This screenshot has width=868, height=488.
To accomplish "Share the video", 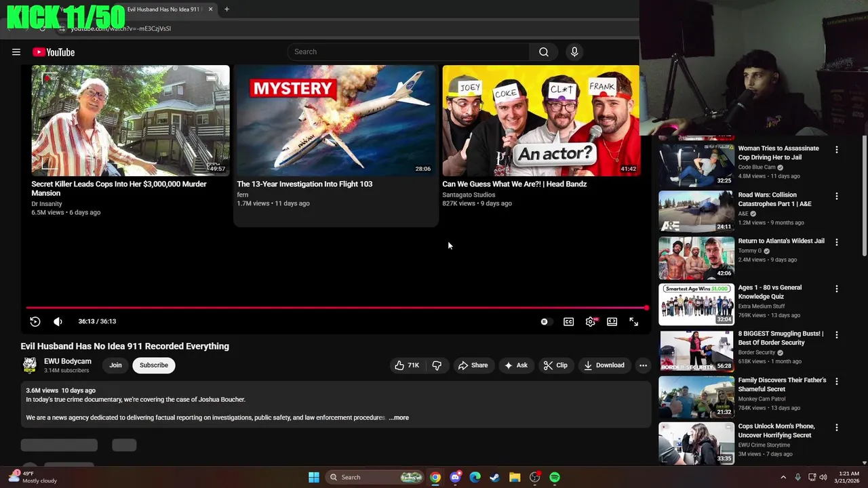I will pyautogui.click(x=473, y=365).
